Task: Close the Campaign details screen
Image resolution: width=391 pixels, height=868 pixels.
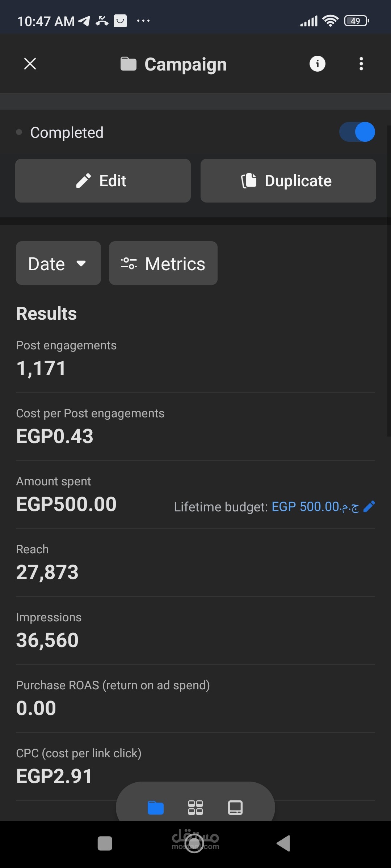Action: coord(30,64)
